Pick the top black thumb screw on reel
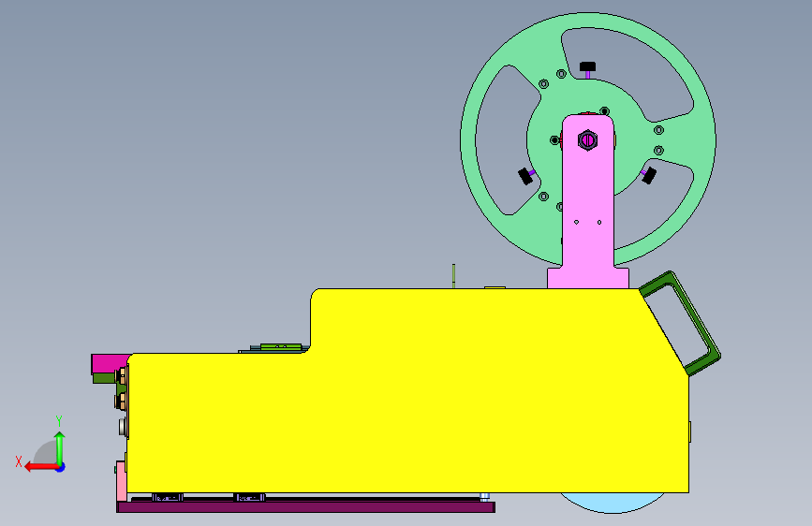 (x=587, y=66)
